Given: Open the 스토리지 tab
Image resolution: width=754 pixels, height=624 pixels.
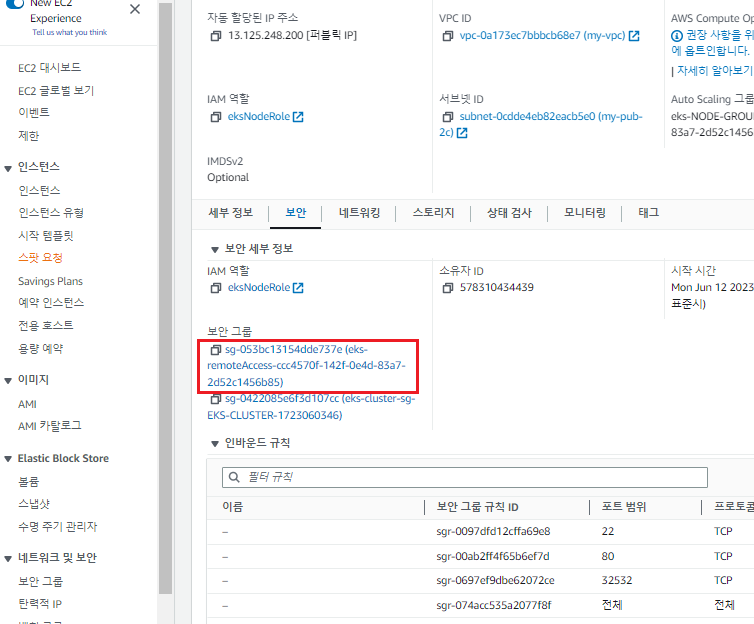Looking at the screenshot, I should pyautogui.click(x=433, y=212).
